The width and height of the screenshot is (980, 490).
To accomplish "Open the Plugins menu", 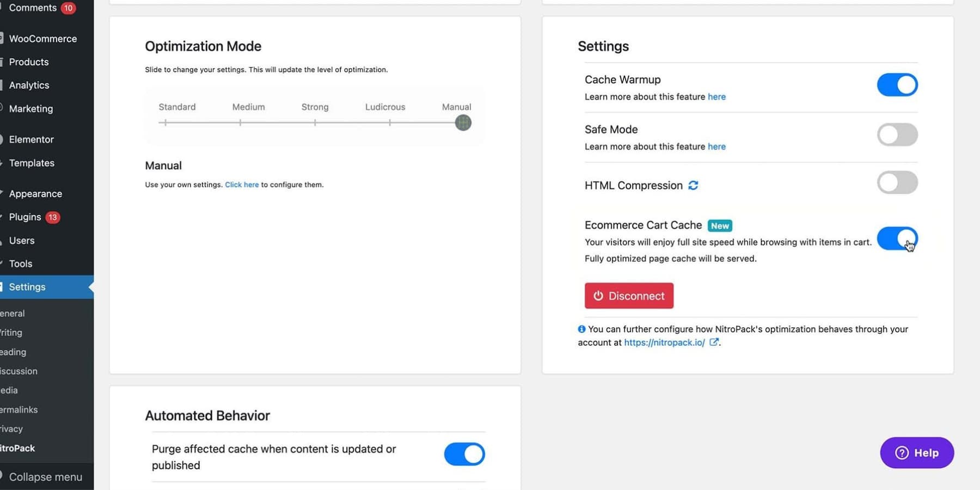I will pyautogui.click(x=25, y=217).
